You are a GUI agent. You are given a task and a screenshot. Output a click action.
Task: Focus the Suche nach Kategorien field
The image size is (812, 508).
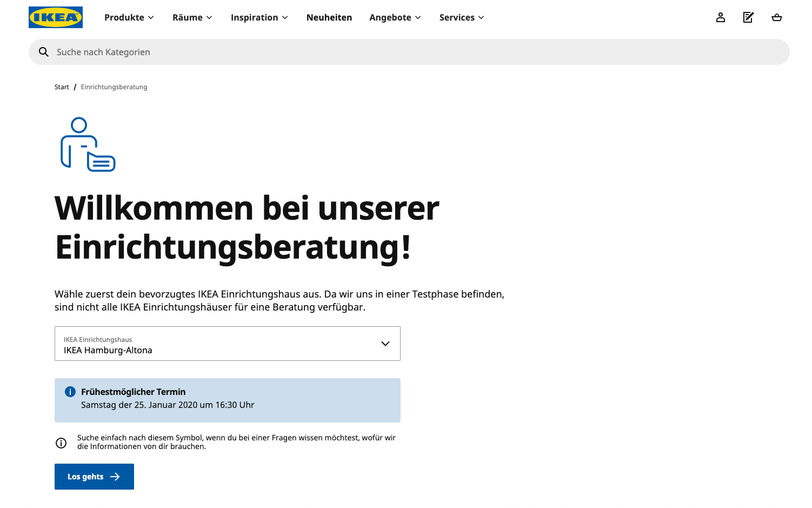point(411,52)
